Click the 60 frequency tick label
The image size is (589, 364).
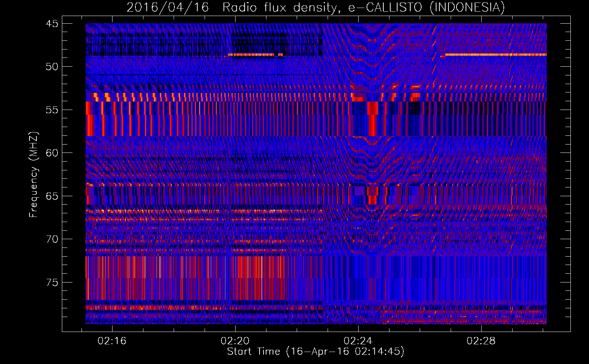pos(52,153)
